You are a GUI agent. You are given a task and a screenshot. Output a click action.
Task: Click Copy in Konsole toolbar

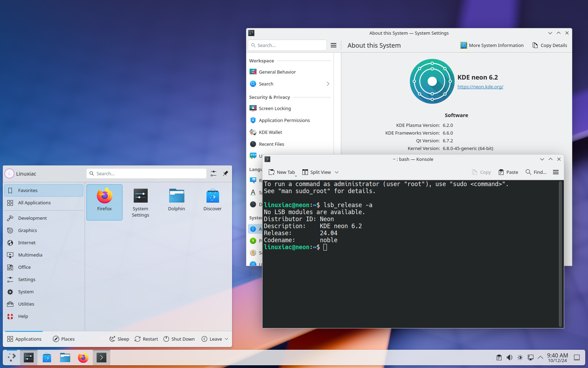tap(481, 172)
